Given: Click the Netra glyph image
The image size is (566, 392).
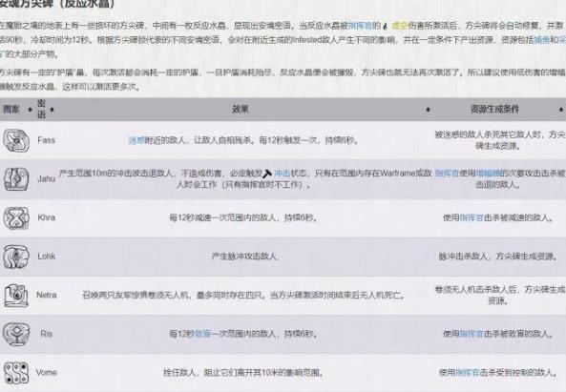Looking at the screenshot, I should point(16,295).
